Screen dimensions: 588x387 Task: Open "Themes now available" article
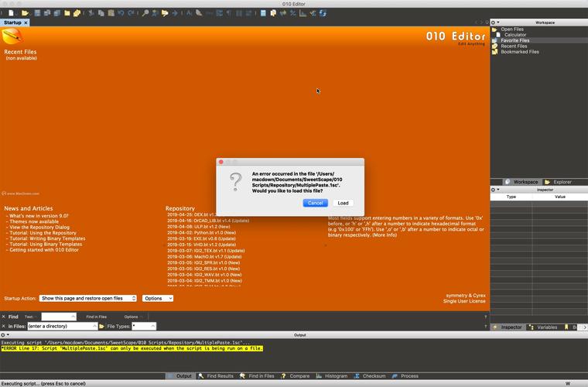tap(34, 221)
